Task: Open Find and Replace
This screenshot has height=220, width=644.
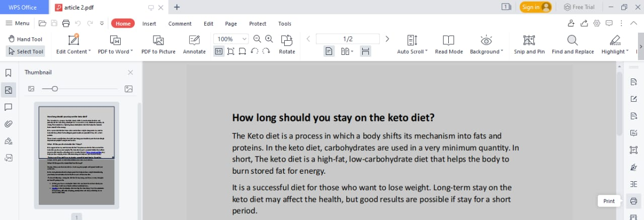Action: point(573,44)
